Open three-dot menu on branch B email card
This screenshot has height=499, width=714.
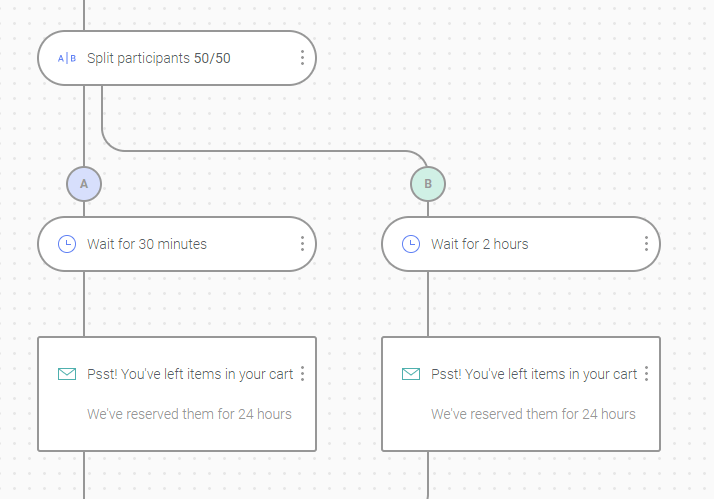point(646,374)
